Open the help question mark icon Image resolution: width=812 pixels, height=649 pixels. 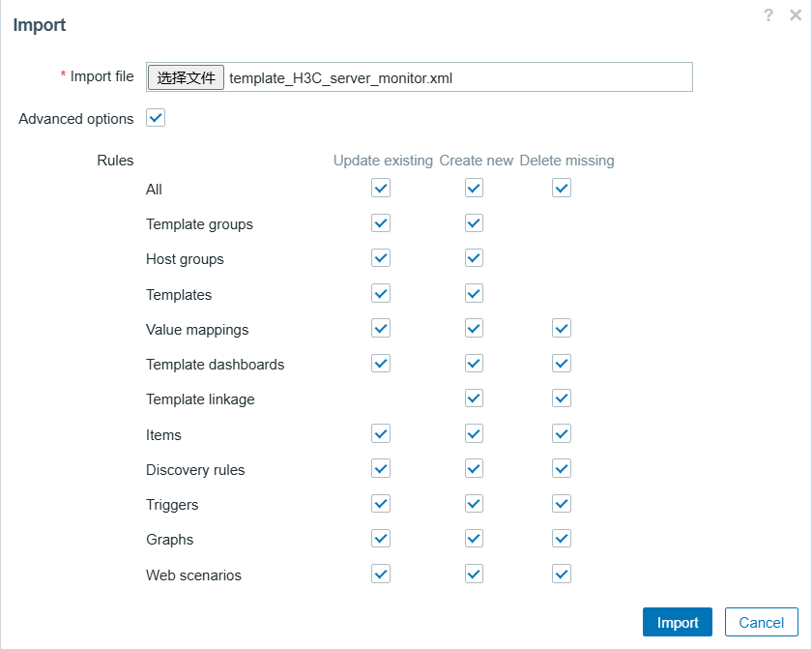point(768,15)
